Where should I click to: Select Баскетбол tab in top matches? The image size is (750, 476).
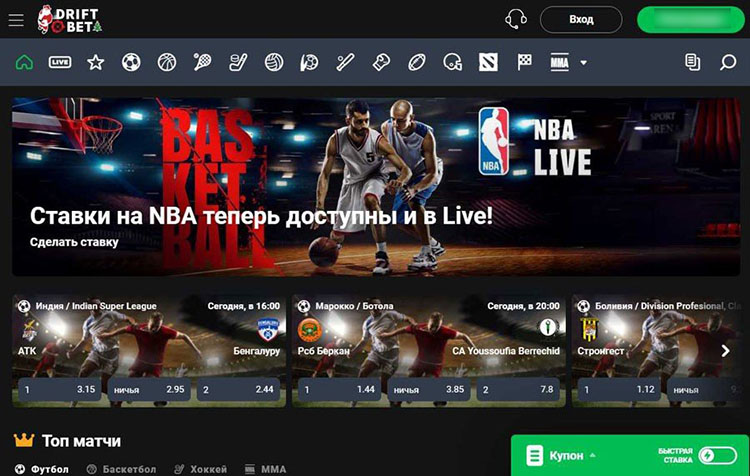point(121,469)
